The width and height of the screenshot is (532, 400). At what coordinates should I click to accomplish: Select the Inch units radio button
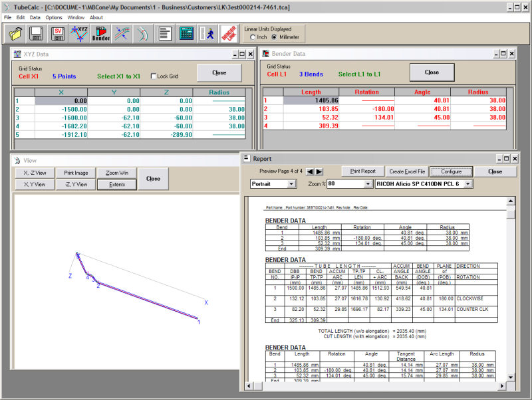click(x=253, y=37)
